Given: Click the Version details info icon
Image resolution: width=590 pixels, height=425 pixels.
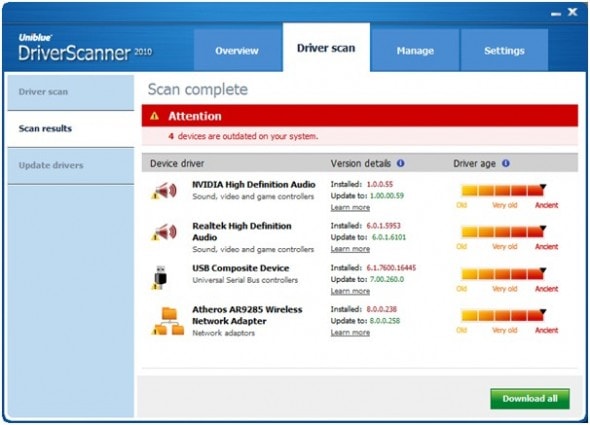Looking at the screenshot, I should coord(401,163).
